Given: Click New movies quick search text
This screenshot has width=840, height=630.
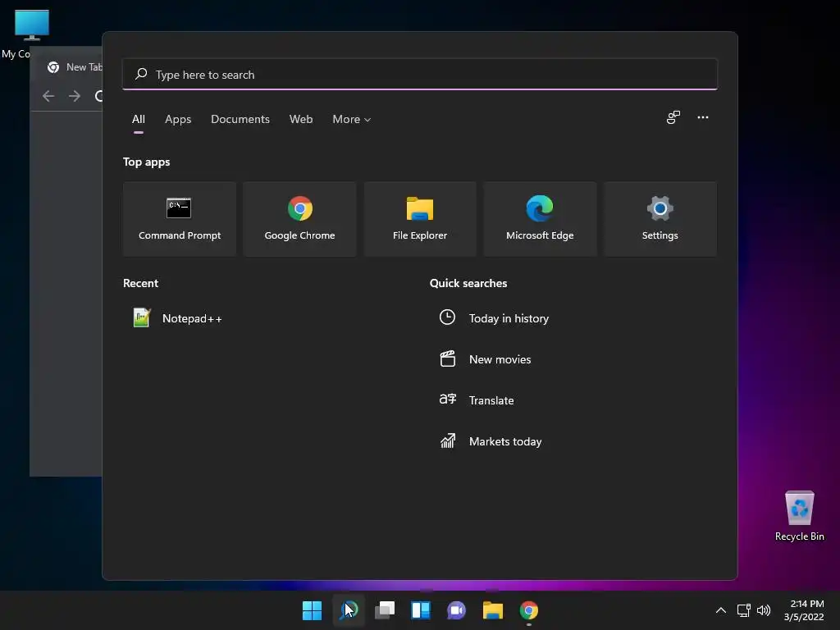Looking at the screenshot, I should click(500, 359).
